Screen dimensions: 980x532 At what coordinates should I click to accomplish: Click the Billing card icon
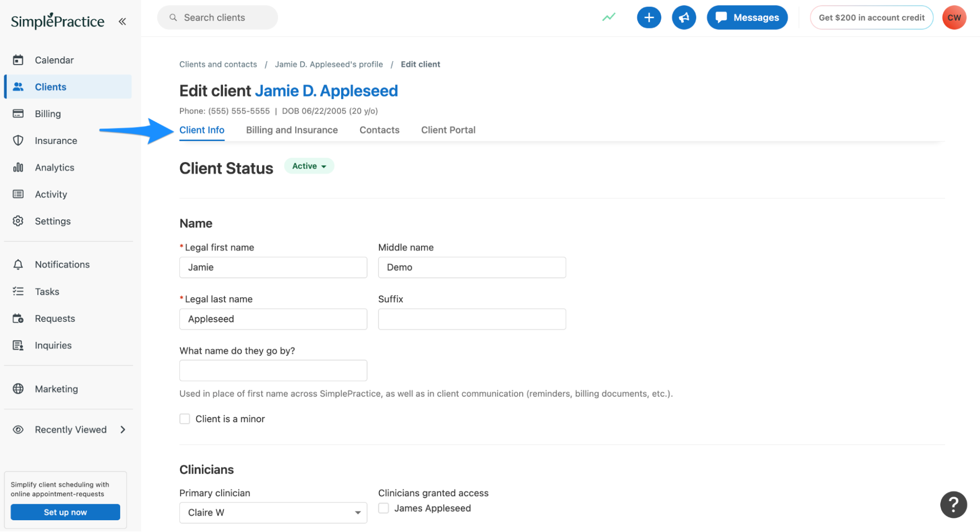[x=18, y=114]
